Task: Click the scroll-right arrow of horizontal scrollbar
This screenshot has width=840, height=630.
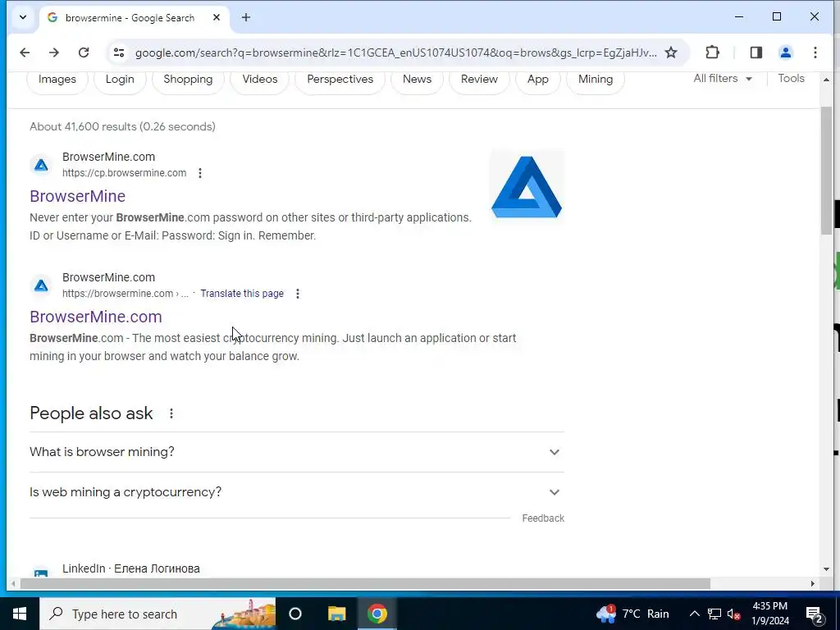Action: pos(813,583)
